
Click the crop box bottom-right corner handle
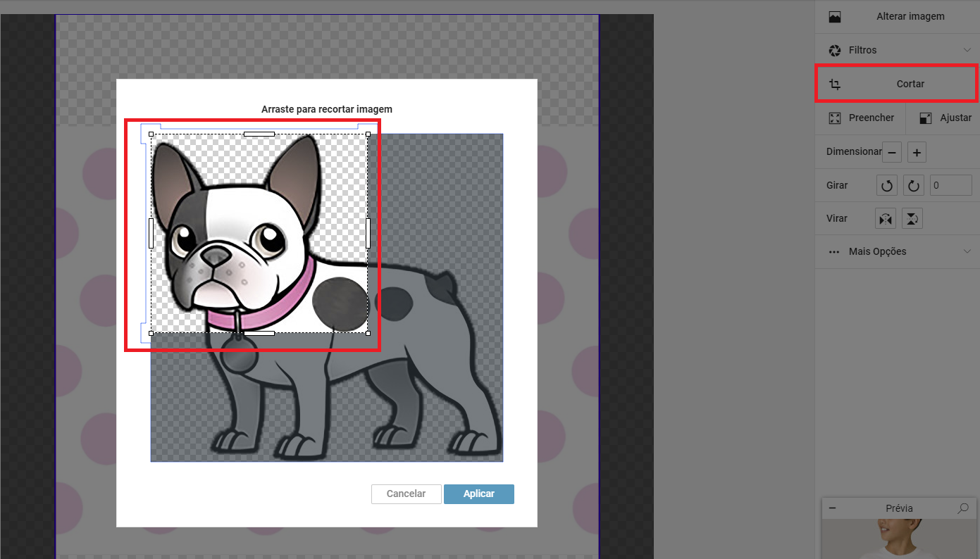point(368,333)
